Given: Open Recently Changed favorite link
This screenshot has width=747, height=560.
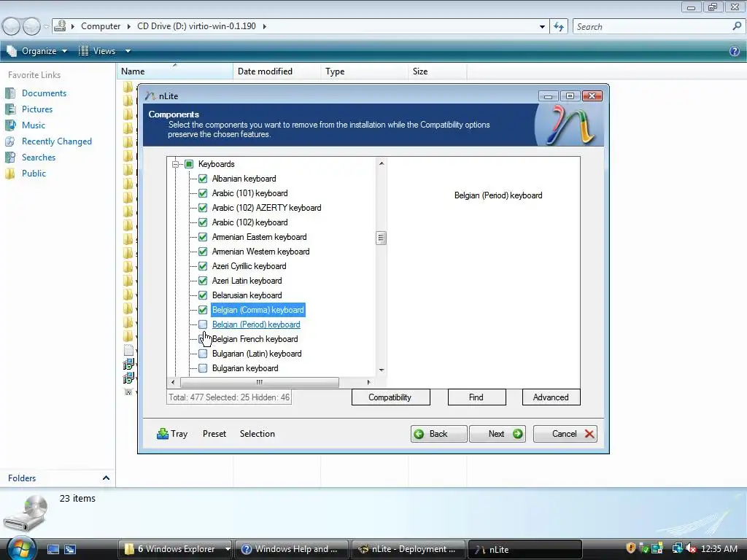Looking at the screenshot, I should pyautogui.click(x=57, y=141).
